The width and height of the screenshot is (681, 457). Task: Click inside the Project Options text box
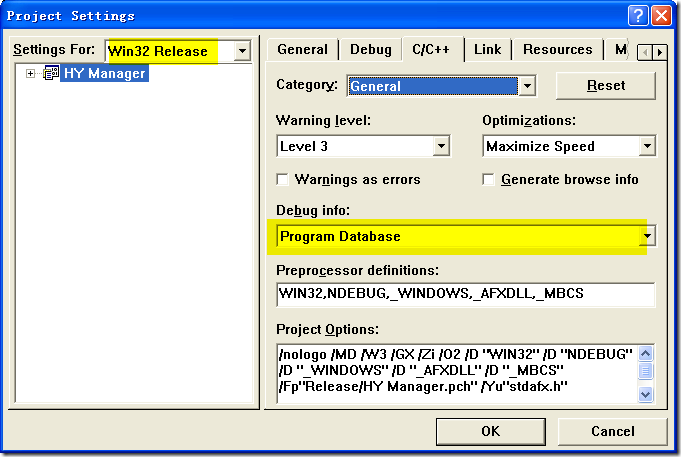(457, 373)
